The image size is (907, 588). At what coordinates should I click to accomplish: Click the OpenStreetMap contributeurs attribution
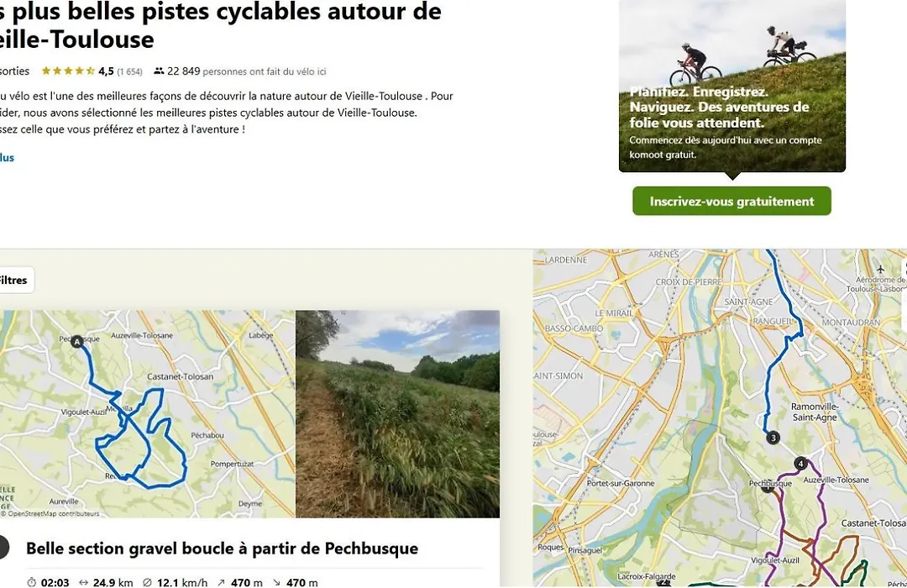pos(50,513)
